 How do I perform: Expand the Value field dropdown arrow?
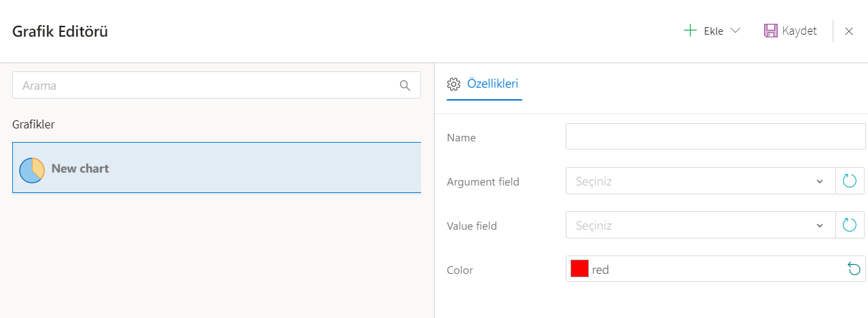(820, 226)
